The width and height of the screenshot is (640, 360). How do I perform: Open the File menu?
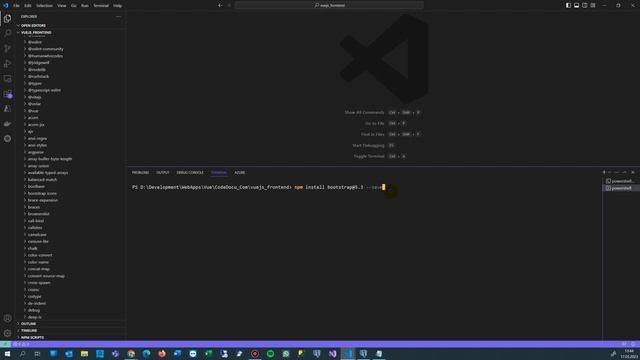point(16,6)
